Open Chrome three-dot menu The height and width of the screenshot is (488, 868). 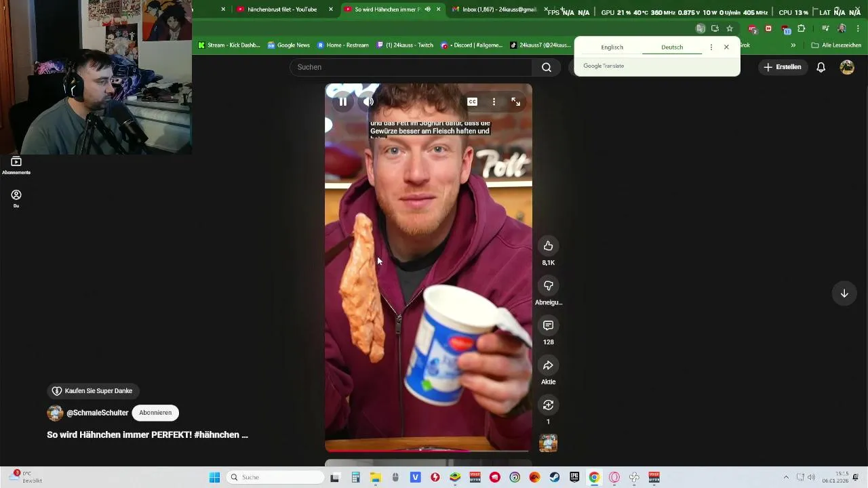857,28
